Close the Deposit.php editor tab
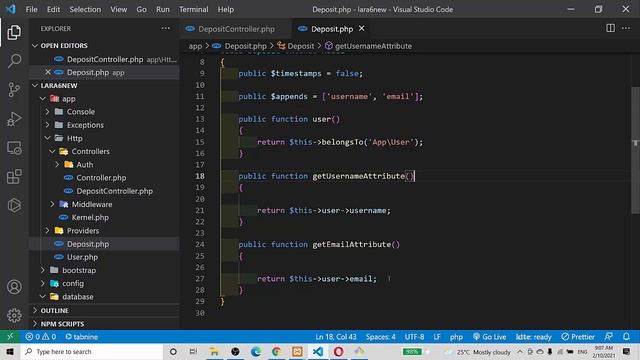This screenshot has height=360, width=640. (362, 29)
